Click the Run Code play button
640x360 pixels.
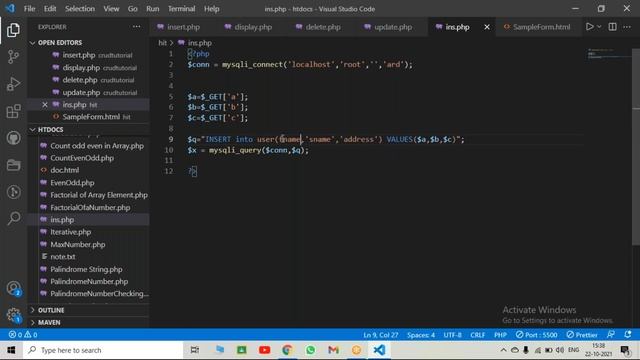(589, 27)
